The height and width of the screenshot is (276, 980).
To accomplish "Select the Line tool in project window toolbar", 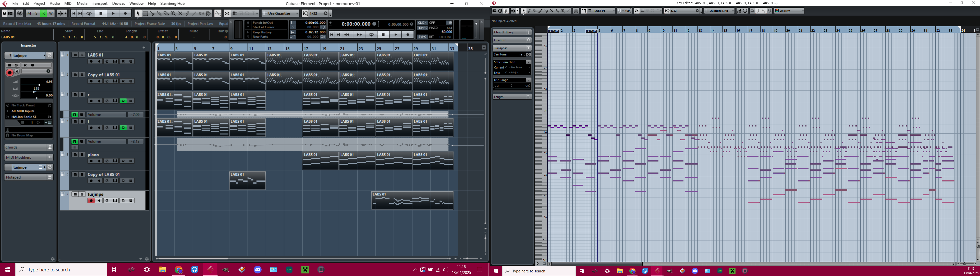I will (194, 13).
